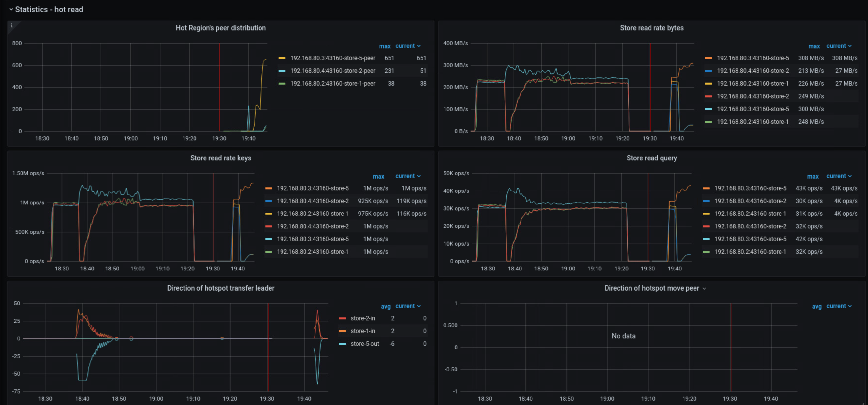
Task: Open the panel menu chevron on Direction of hotspot move peer
Action: click(704, 288)
